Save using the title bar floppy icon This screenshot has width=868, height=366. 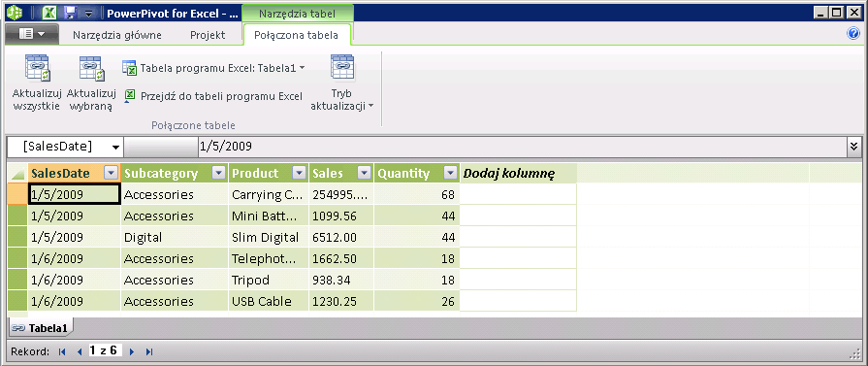[70, 13]
